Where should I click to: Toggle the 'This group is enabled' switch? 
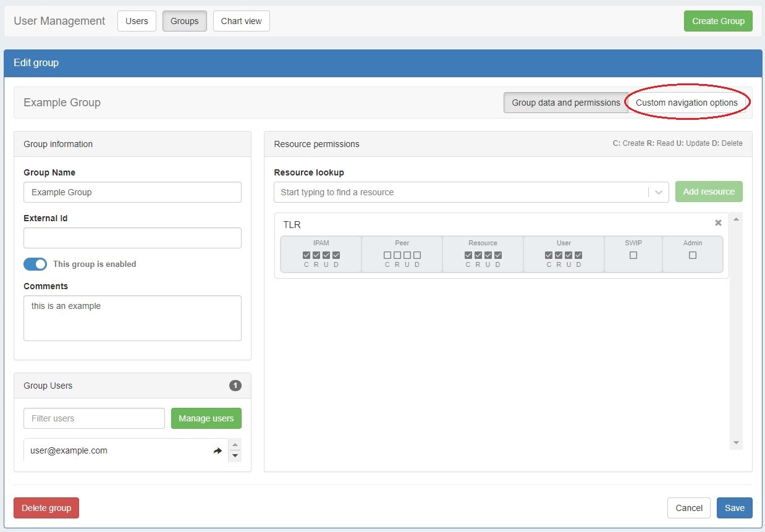(35, 264)
